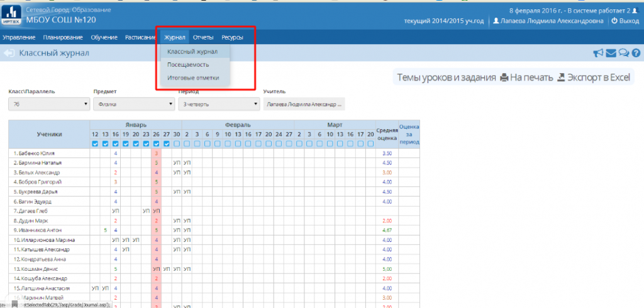
Task: Click the back arrow beside Классный журнал title
Action: click(x=9, y=54)
